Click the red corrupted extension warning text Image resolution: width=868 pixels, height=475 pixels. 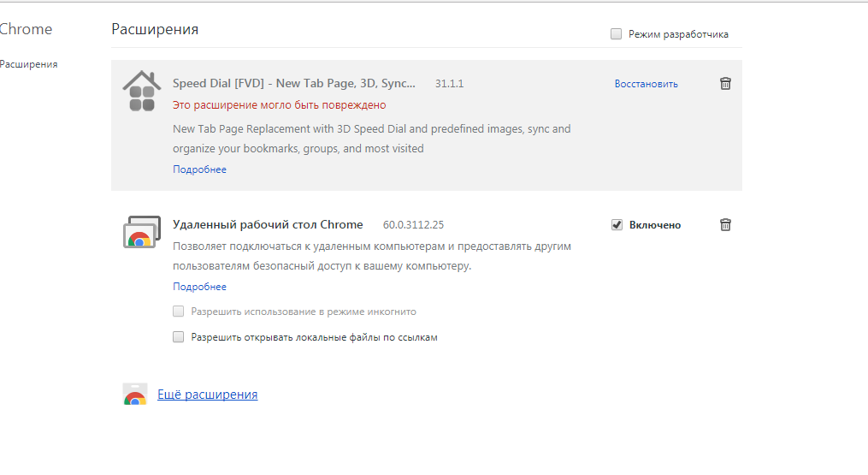point(279,105)
